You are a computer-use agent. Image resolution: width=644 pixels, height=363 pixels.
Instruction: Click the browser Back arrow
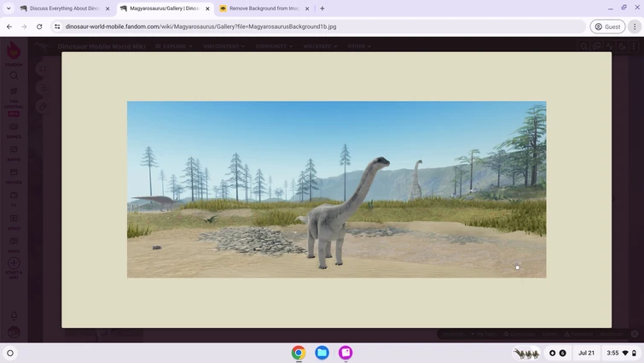(x=9, y=26)
